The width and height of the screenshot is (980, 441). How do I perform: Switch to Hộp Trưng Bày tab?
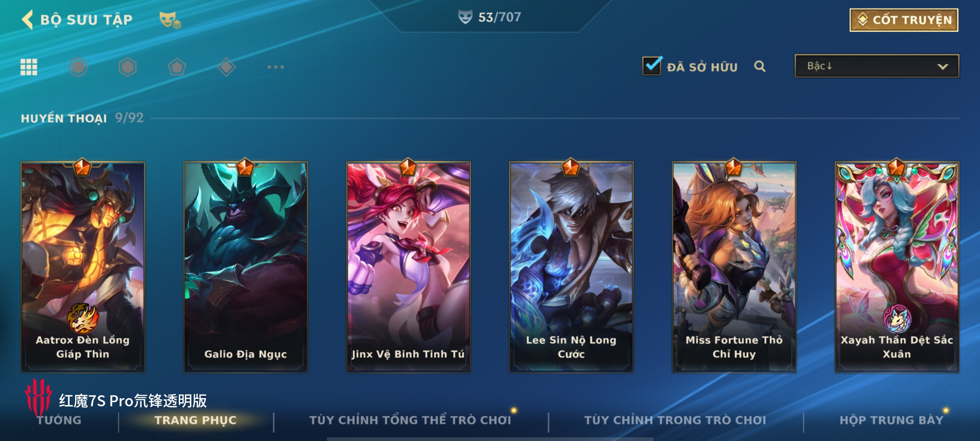pos(891,420)
